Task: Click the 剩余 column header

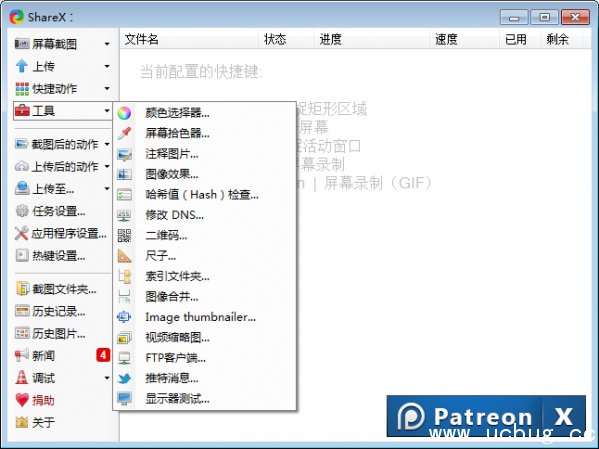Action: 562,39
